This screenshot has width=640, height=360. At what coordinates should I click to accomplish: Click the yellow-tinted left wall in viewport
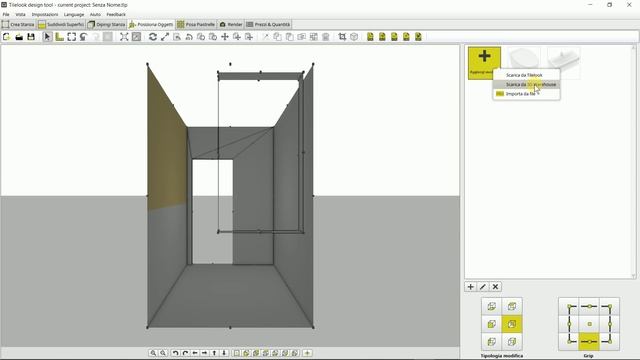coord(166,151)
